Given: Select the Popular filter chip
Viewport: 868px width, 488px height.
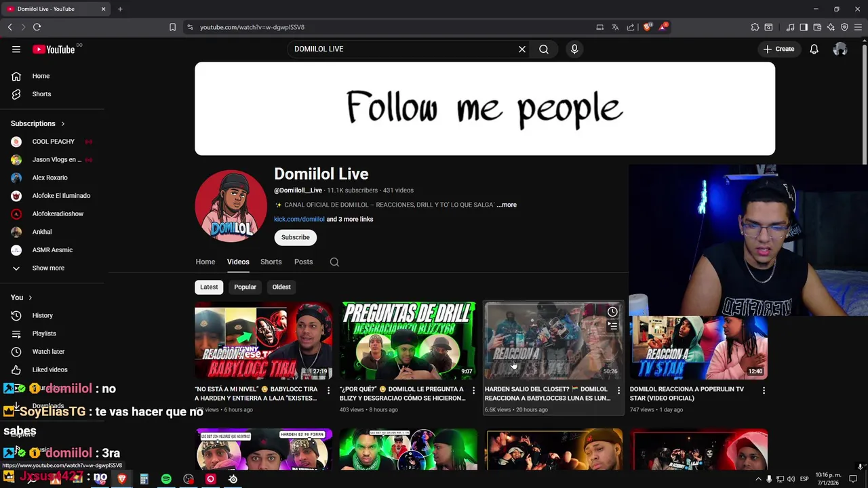Looking at the screenshot, I should point(245,287).
